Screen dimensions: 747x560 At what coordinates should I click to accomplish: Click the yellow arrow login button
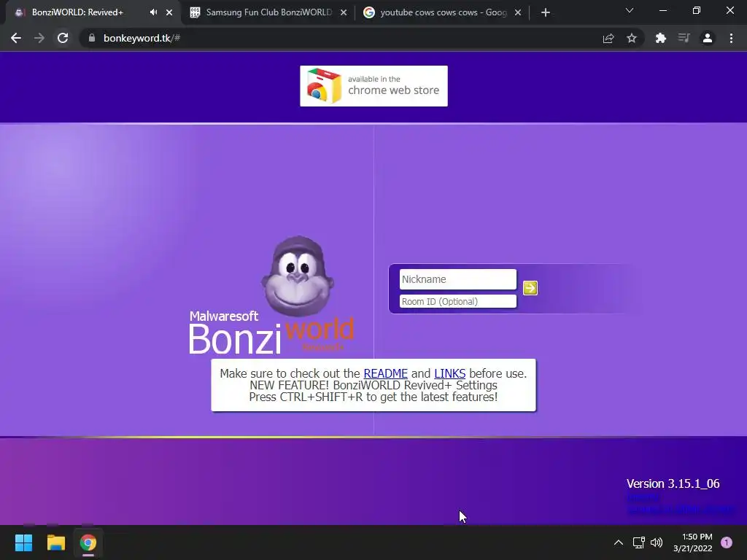(530, 287)
